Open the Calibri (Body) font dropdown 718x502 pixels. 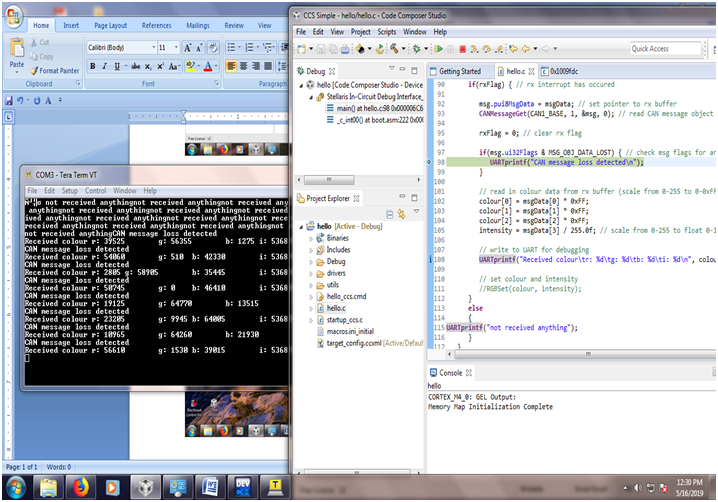[153, 48]
